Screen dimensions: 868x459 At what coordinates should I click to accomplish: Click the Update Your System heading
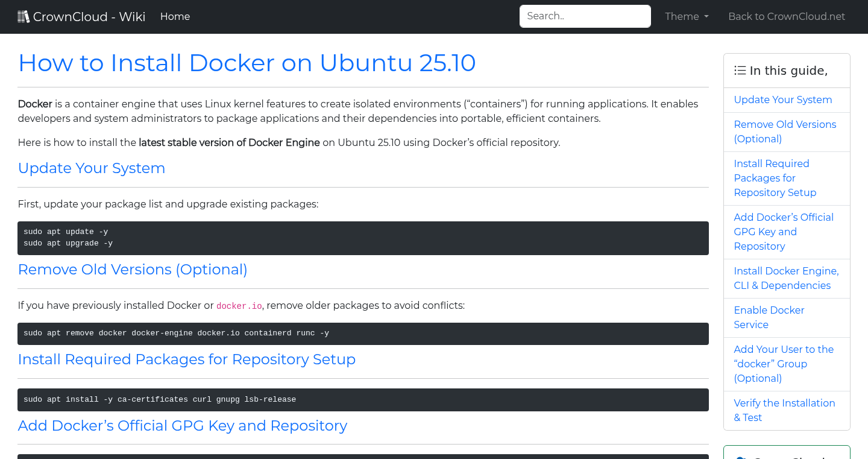click(x=92, y=168)
